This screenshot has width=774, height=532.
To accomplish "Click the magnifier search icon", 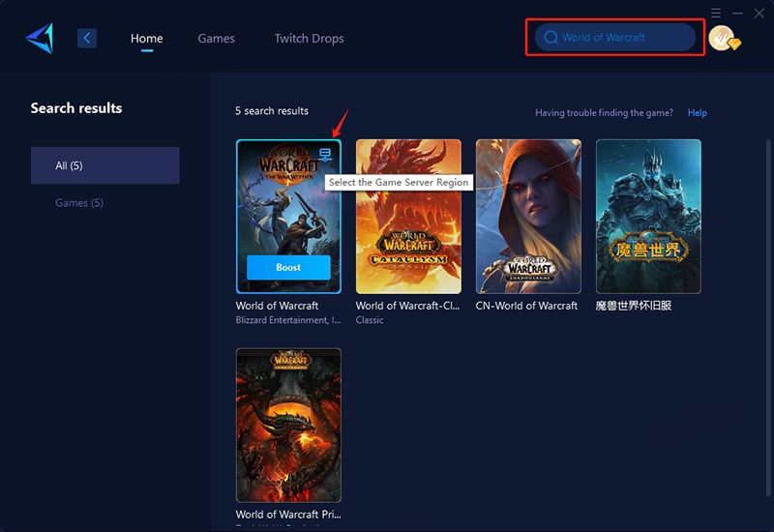I will (x=551, y=37).
